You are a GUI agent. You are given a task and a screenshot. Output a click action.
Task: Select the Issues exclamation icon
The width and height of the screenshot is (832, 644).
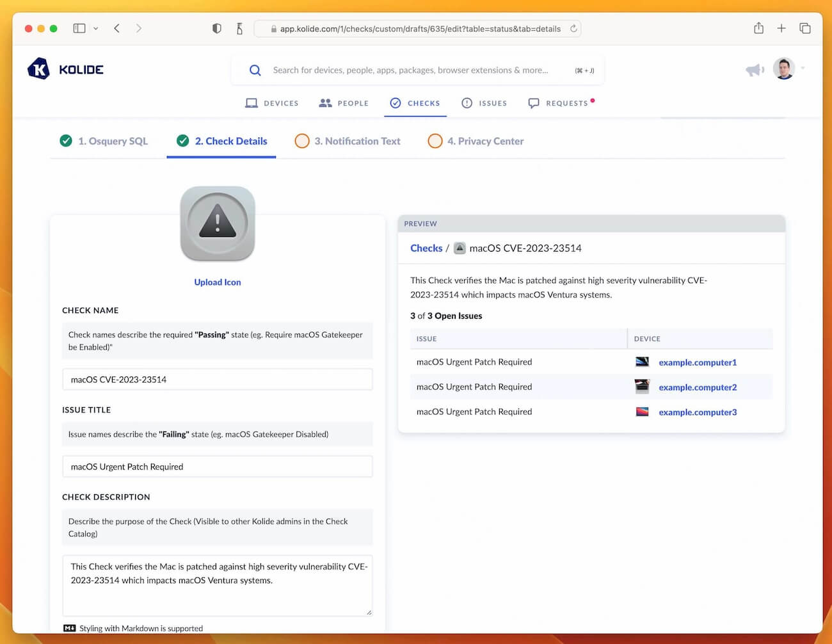[x=467, y=102]
